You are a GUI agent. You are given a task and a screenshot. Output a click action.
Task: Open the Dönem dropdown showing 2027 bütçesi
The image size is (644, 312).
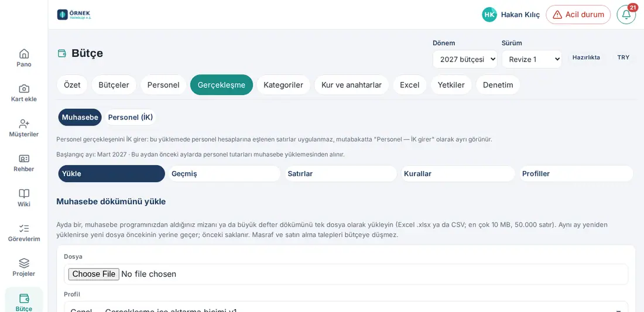point(465,59)
